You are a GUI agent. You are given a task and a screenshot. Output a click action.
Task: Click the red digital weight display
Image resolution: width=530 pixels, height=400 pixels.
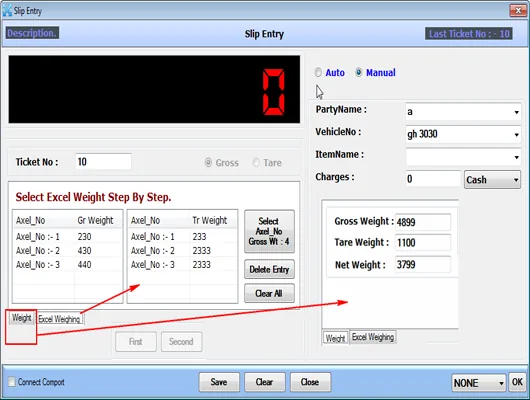154,89
